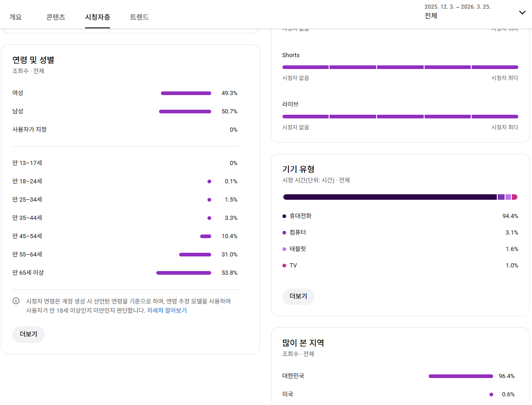Open the 콘텐츠 tab
Viewport: 532px width, 405px height.
tap(56, 17)
